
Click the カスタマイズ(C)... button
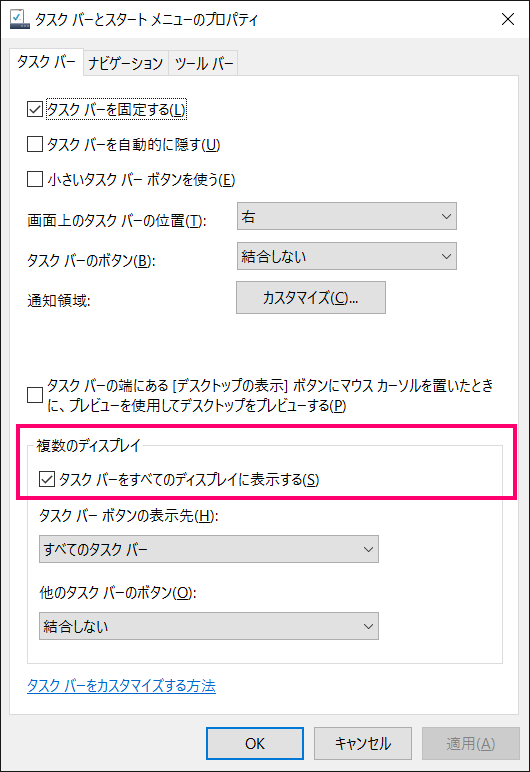tap(311, 297)
